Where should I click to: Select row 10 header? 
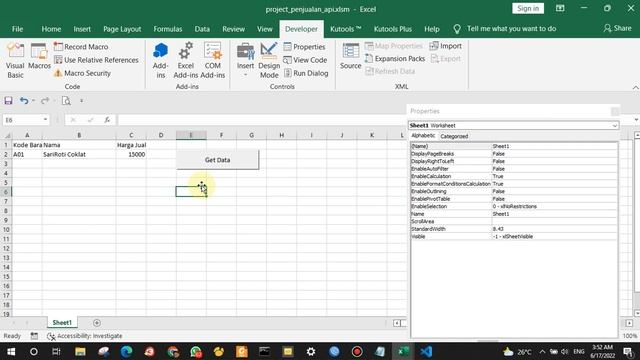6,229
